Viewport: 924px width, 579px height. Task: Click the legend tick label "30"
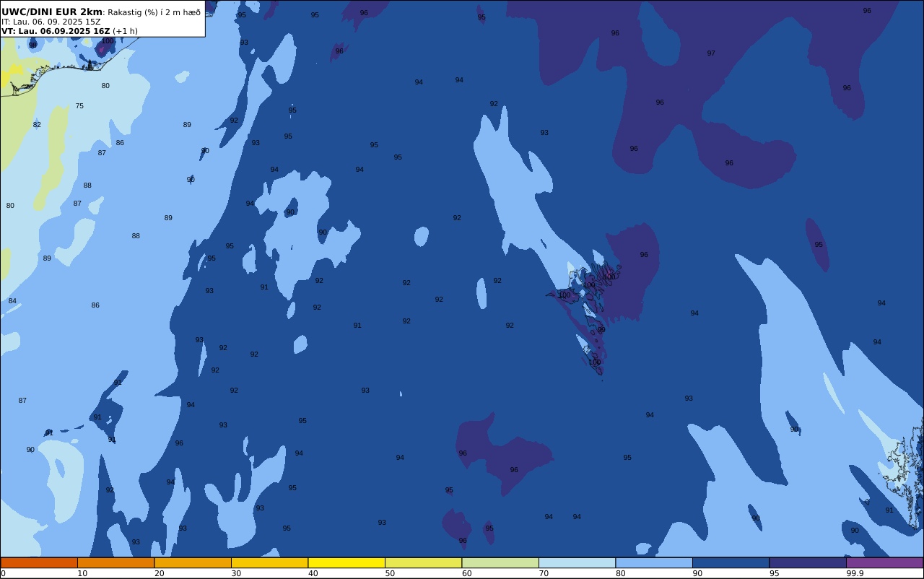click(x=236, y=573)
